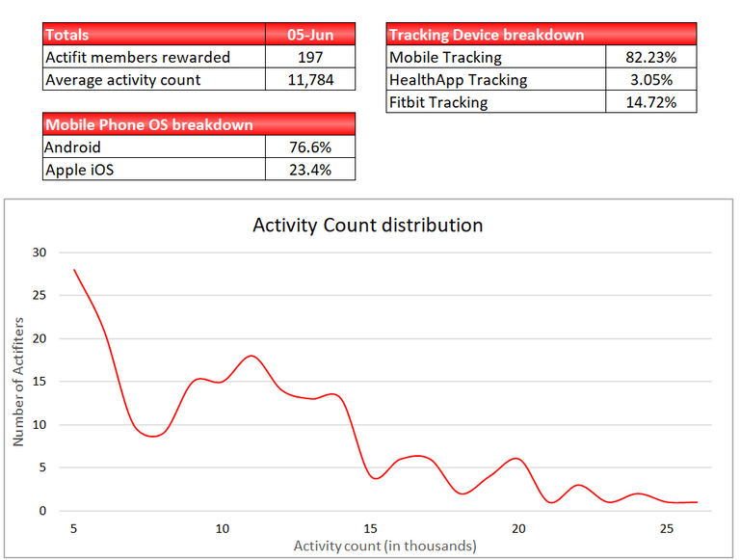Select 'Mobile Phone OS breakdown' header
740x560 pixels.
[198, 124]
